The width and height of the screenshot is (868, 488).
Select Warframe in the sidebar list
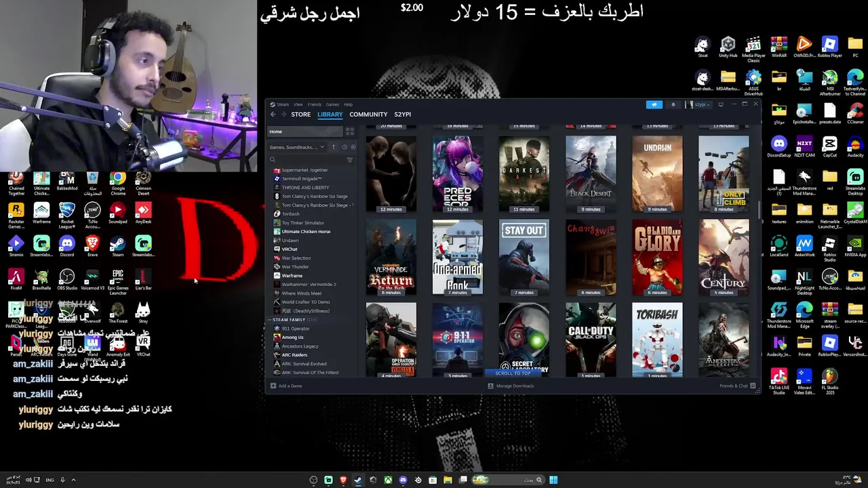[x=292, y=276]
